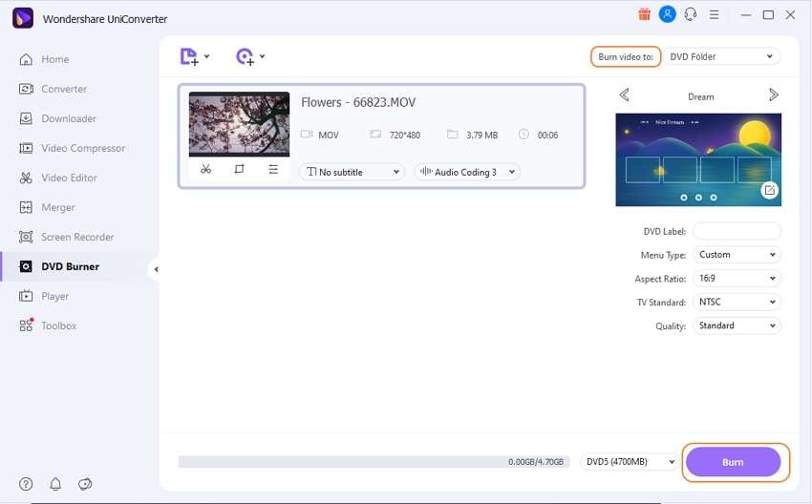812x504 pixels.
Task: Click the 3.79 MB file size text
Action: [481, 135]
